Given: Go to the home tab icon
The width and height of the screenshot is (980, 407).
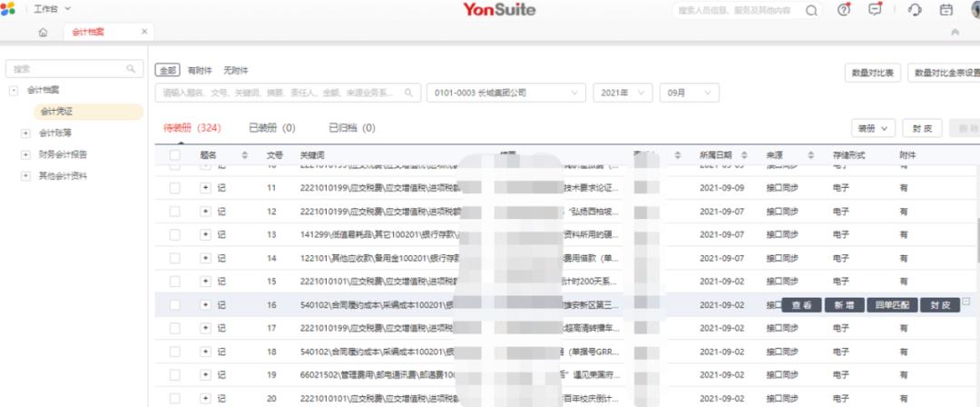Looking at the screenshot, I should coord(44,33).
